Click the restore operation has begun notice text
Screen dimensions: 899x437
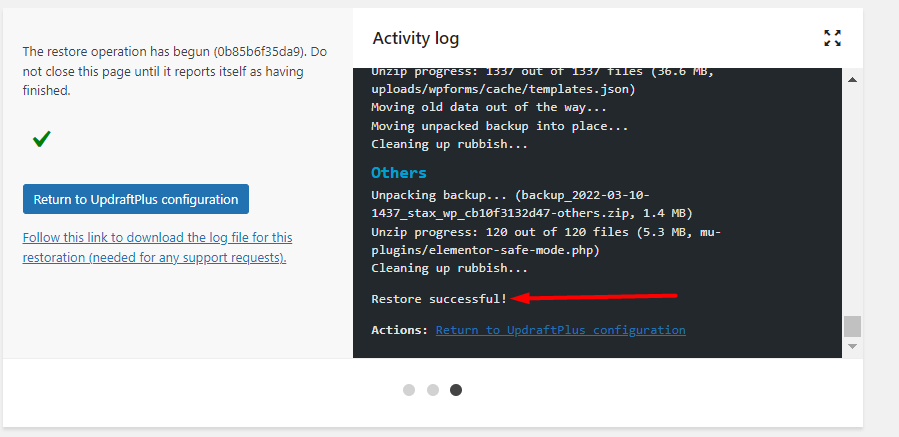click(174, 71)
